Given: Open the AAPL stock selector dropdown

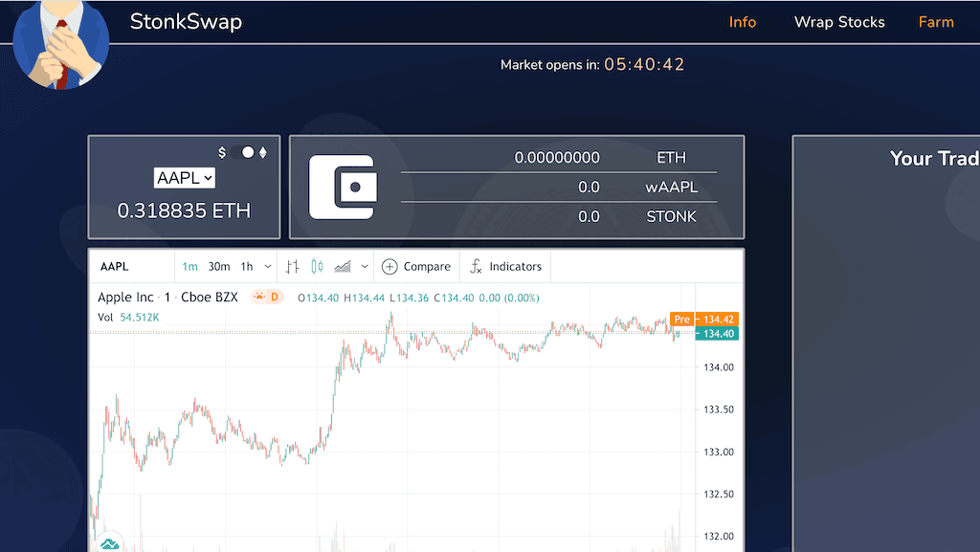Looking at the screenshot, I should (185, 178).
